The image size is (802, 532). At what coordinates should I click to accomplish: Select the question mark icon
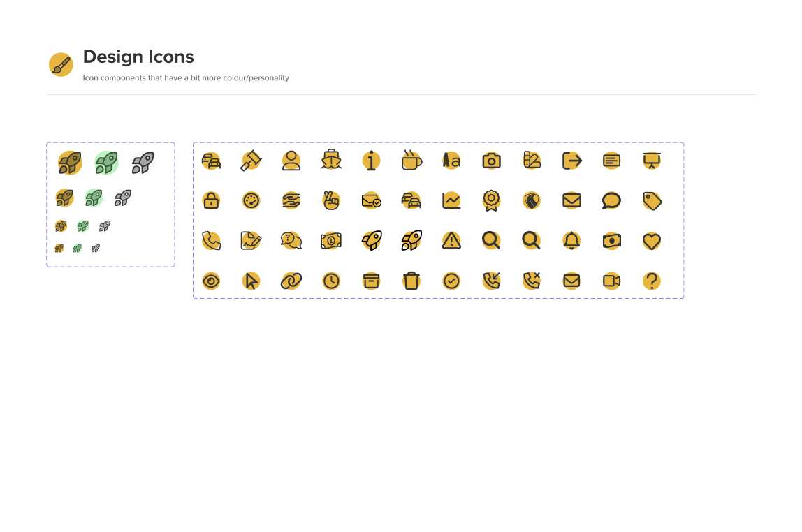652,281
